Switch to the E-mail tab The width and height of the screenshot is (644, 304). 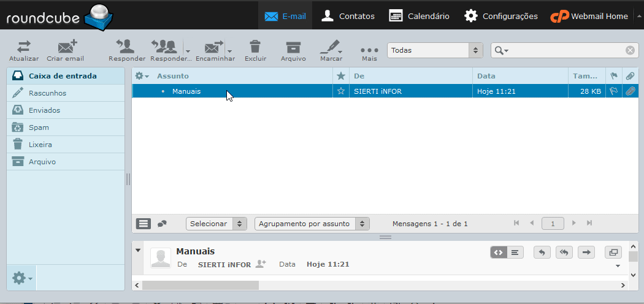tap(285, 17)
